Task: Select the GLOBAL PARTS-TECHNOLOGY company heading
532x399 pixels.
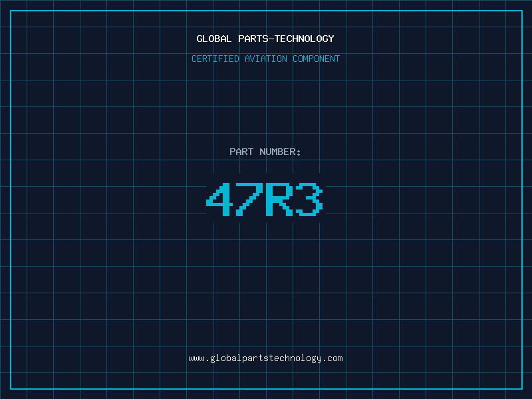Action: (x=265, y=39)
